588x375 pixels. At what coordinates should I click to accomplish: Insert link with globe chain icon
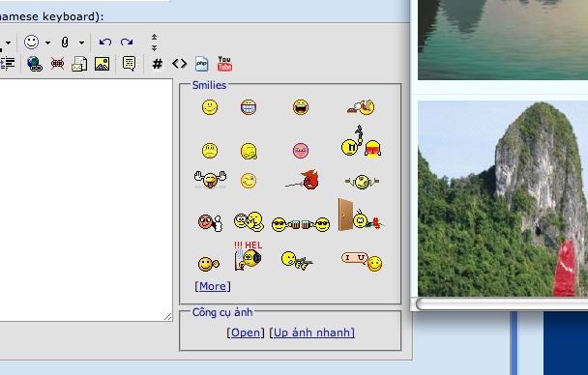click(x=35, y=64)
